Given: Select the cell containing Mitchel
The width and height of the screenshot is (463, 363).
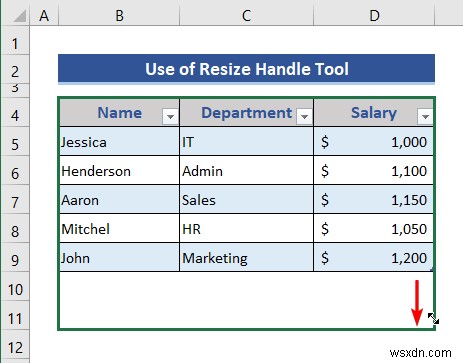Looking at the screenshot, I should (x=119, y=228).
